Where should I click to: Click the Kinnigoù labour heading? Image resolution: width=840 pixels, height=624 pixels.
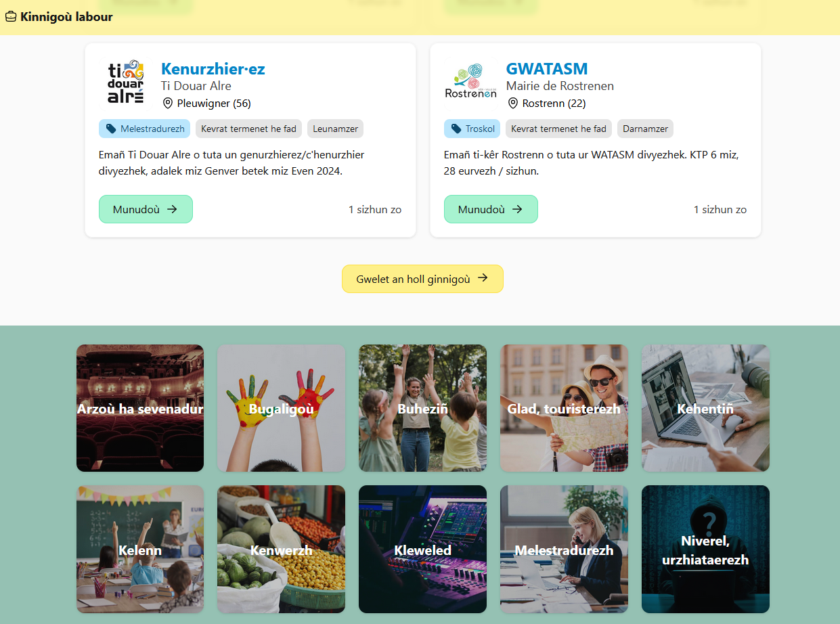pos(66,17)
